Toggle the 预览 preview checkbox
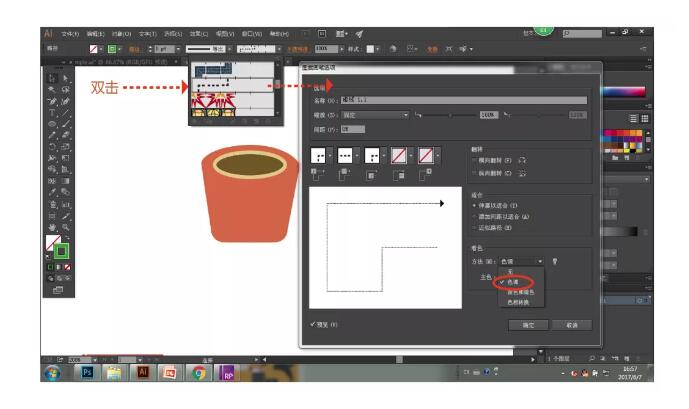The height and width of the screenshot is (409, 689). [x=313, y=324]
